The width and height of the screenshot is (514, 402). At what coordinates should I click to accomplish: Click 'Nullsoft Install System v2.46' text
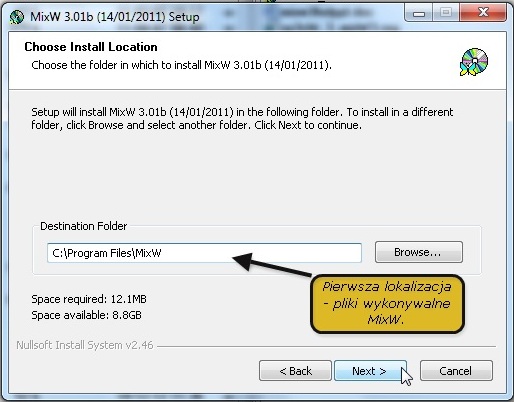[x=85, y=345]
